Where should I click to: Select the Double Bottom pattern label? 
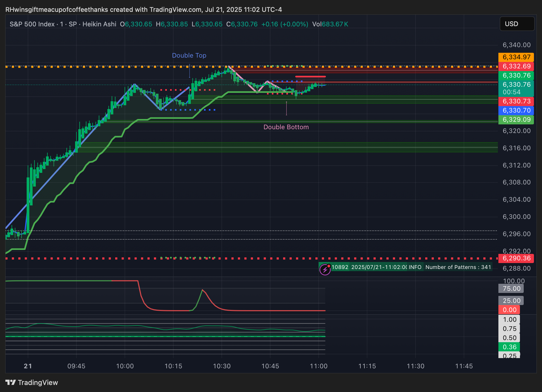pyautogui.click(x=286, y=127)
